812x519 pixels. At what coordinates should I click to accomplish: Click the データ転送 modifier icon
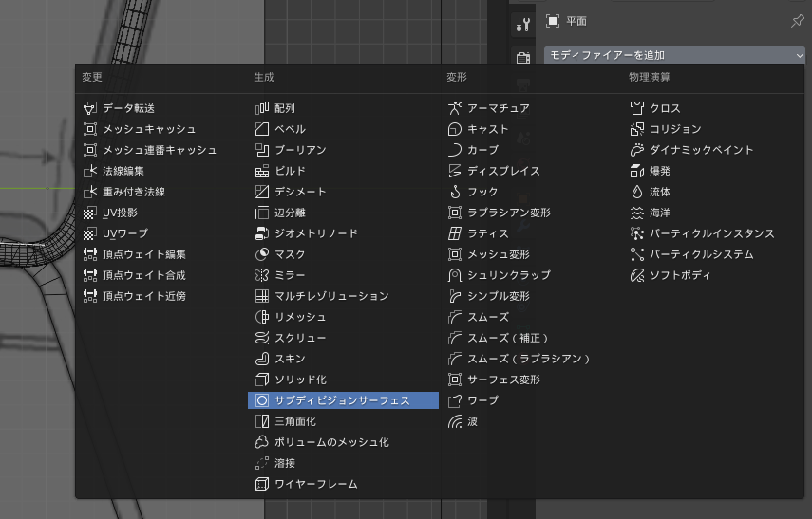(x=90, y=108)
